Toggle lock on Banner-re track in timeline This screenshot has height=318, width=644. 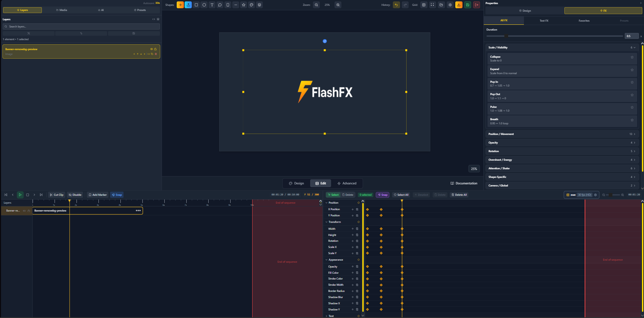coord(29,211)
